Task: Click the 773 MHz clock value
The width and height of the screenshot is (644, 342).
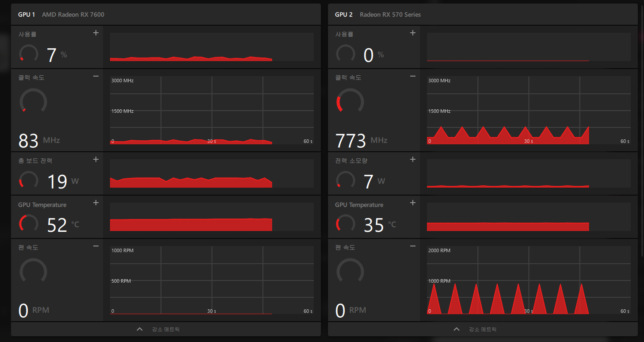Action: pos(361,141)
